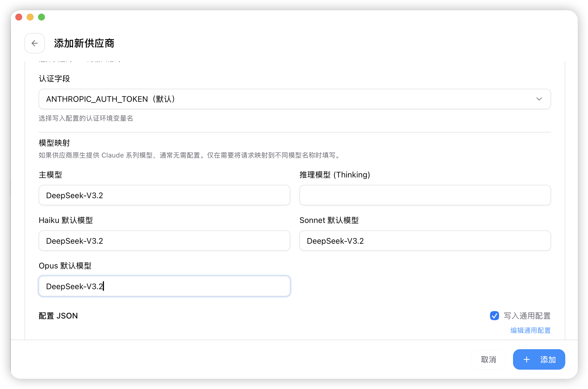
Task: Open the 编辑通用配置 link
Action: click(x=530, y=330)
